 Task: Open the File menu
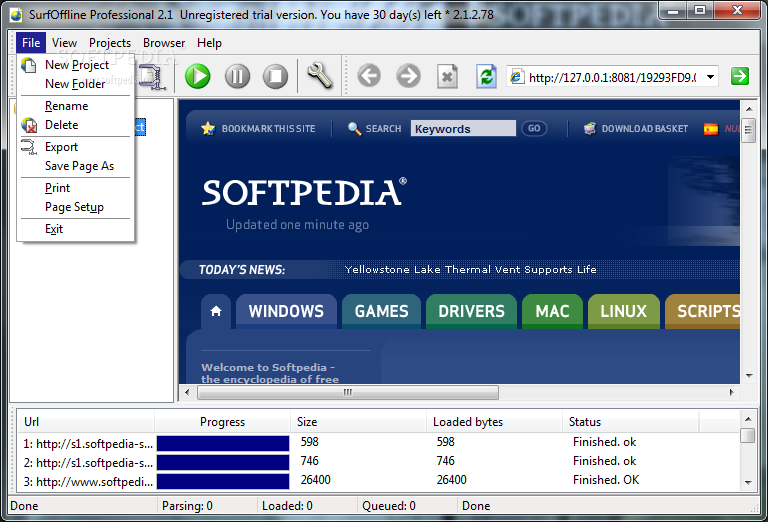31,43
